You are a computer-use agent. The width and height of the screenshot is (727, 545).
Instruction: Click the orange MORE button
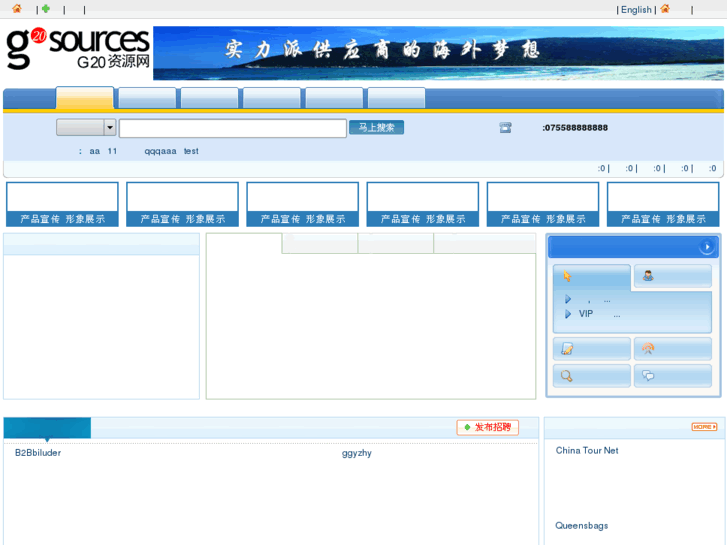[704, 427]
